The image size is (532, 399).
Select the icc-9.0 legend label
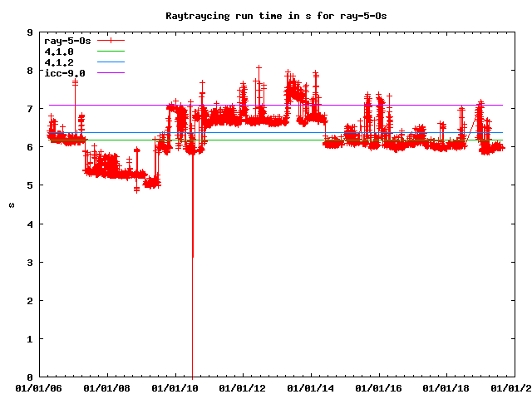click(64, 73)
